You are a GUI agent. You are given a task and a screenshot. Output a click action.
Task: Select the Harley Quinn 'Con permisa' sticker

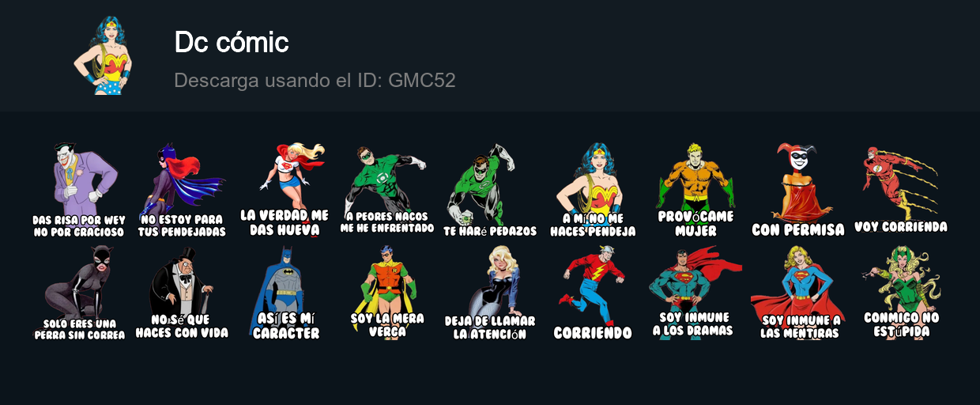[798, 191]
